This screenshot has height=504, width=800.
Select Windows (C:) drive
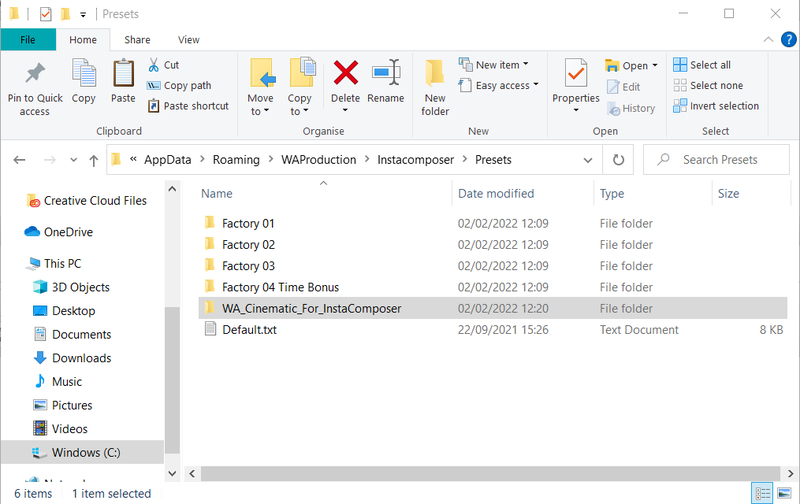[83, 452]
